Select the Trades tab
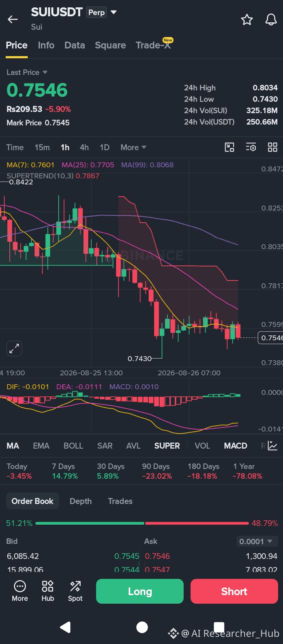The width and height of the screenshot is (283, 644). click(x=120, y=501)
